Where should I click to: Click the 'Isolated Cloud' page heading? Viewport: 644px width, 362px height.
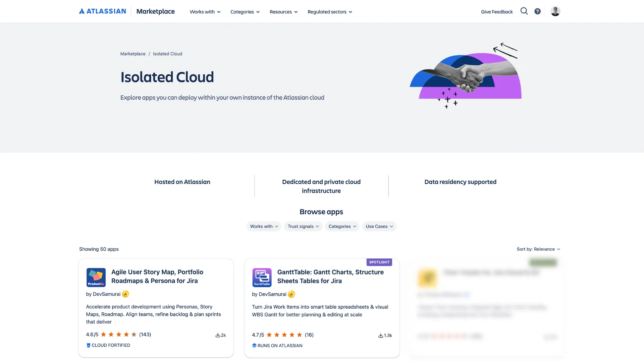click(167, 77)
